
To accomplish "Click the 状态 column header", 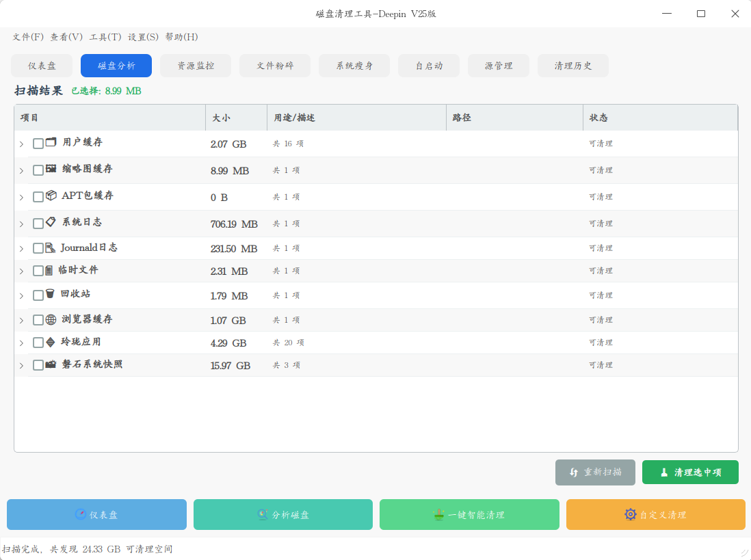I will pyautogui.click(x=660, y=118).
